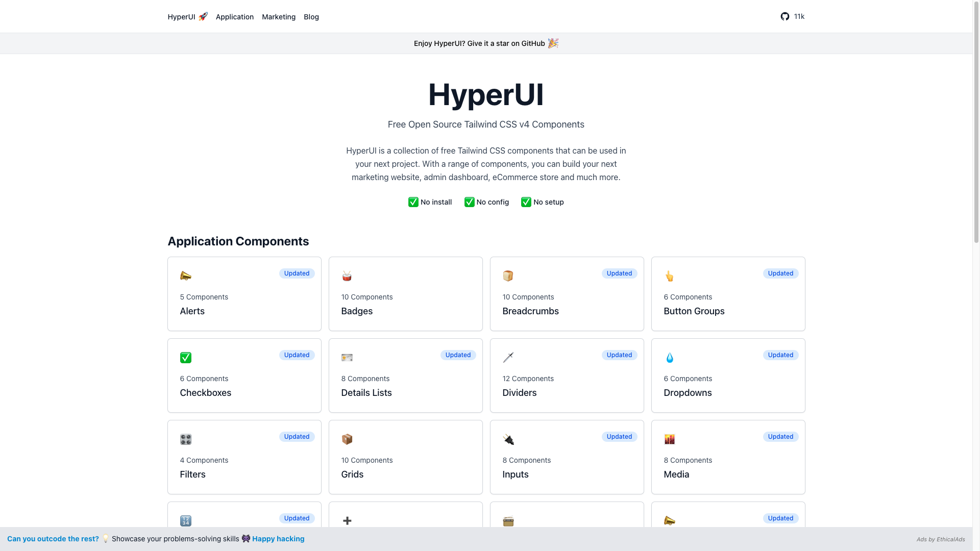This screenshot has width=980, height=551.
Task: Click 'Can you outcode the rest?' ad link
Action: coord(53,539)
